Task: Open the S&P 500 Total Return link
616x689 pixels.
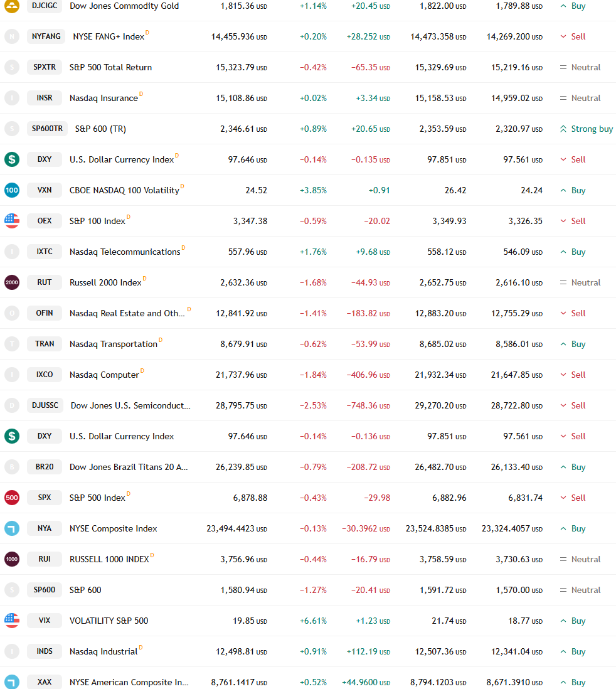Action: (x=111, y=68)
